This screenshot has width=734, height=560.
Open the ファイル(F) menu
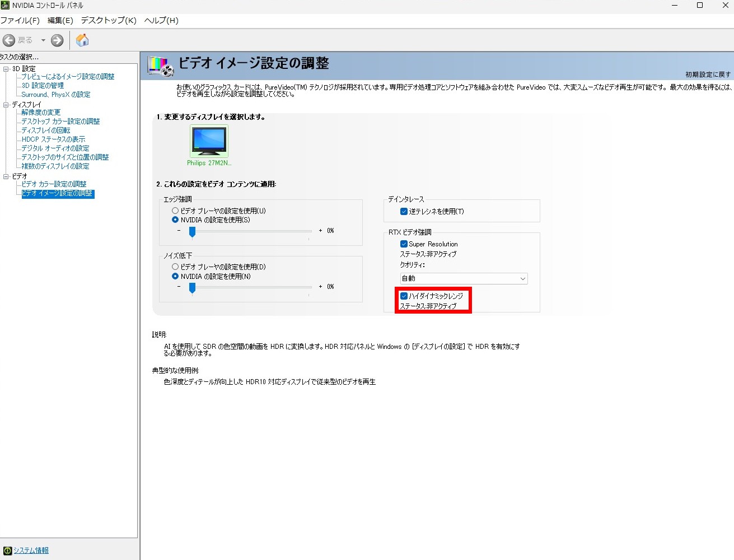[x=20, y=20]
